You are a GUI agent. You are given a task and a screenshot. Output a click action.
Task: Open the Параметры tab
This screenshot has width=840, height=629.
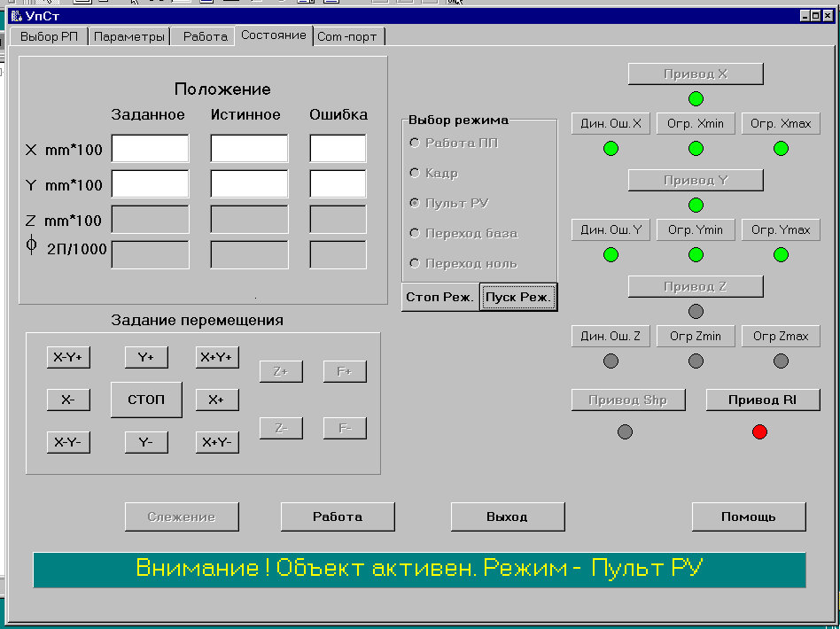coord(129,36)
